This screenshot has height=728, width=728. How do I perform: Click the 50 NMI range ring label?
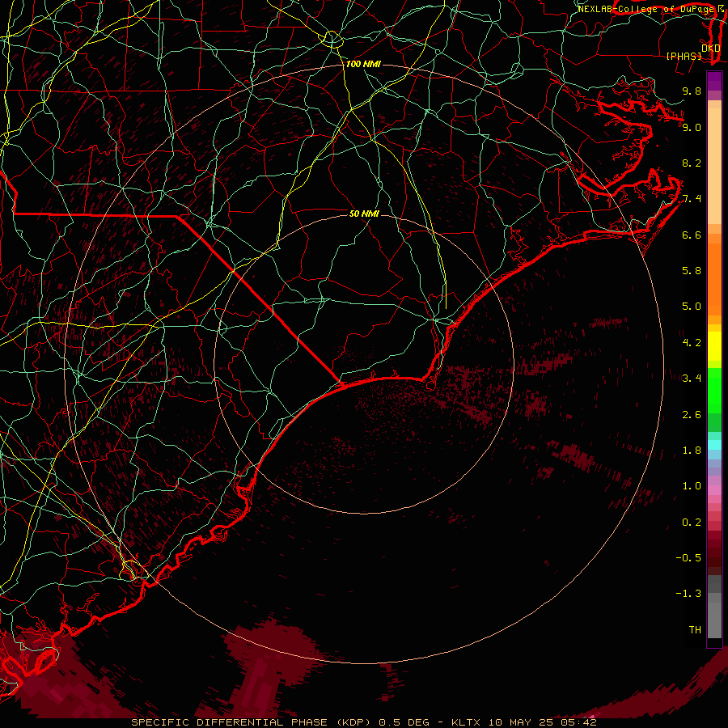[x=364, y=214]
